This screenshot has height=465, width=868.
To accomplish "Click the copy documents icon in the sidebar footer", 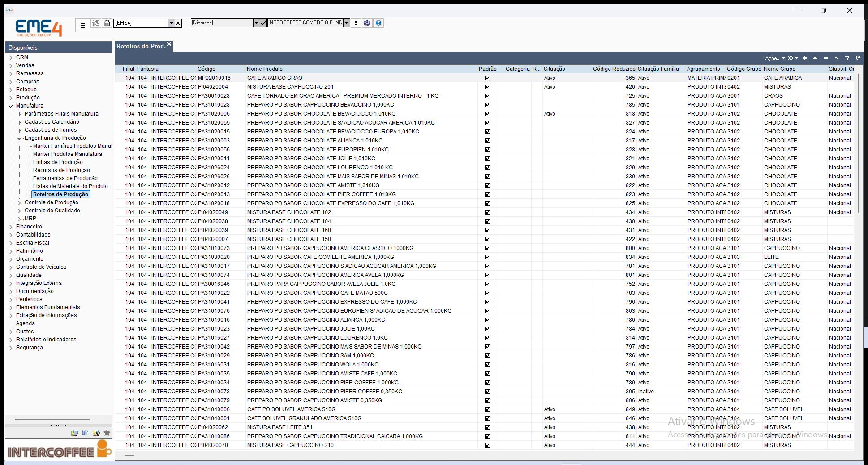I will coord(85,433).
